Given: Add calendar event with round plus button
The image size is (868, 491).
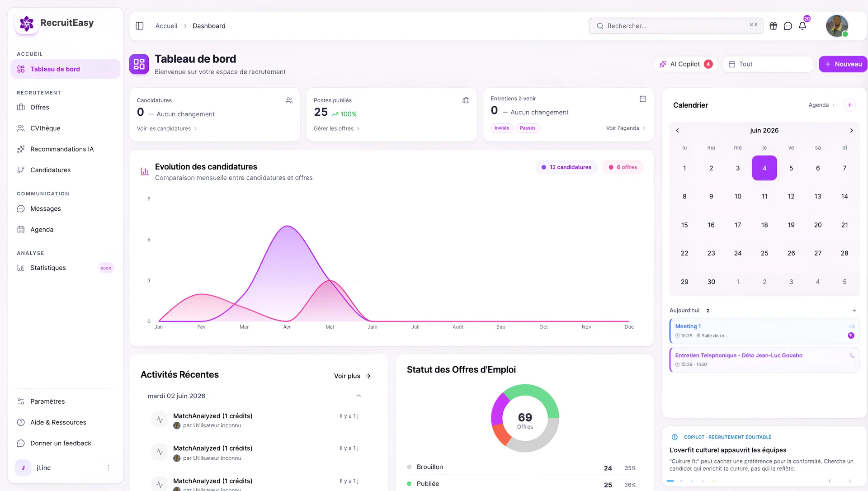Looking at the screenshot, I should [x=849, y=105].
